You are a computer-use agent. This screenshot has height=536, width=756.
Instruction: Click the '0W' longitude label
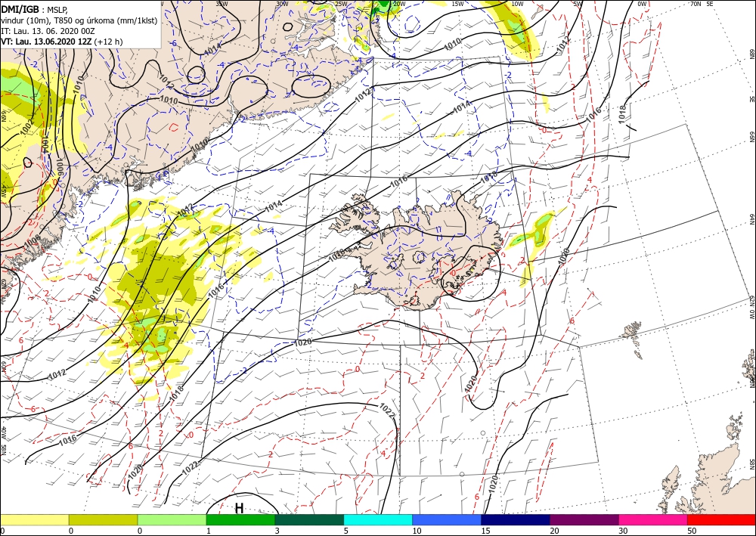[x=642, y=4]
